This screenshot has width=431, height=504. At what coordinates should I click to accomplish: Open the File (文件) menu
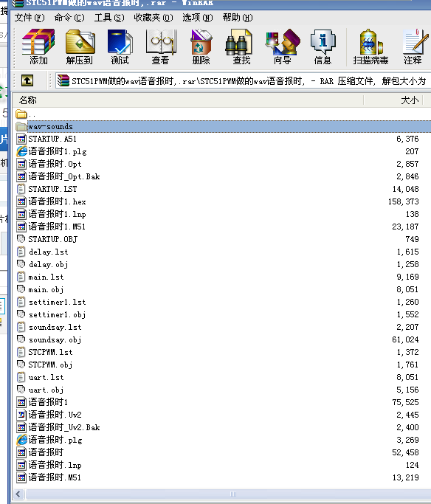(30, 18)
